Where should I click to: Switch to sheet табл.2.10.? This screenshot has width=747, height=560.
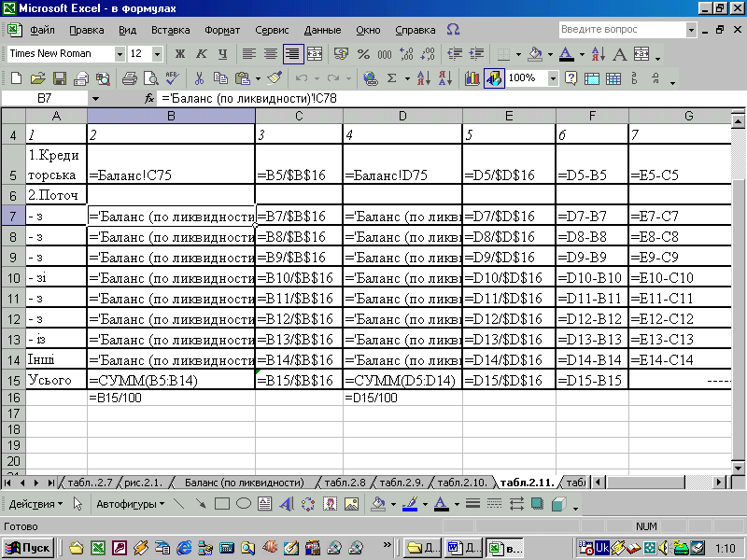(462, 483)
